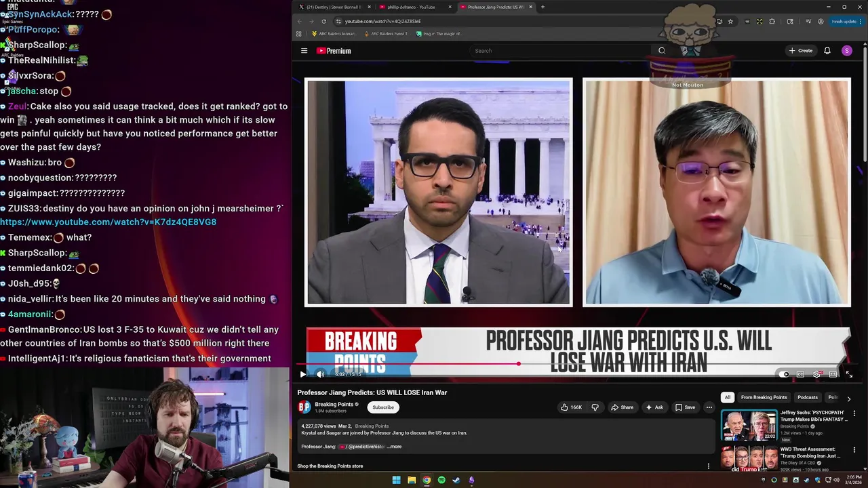Viewport: 868px width, 488px height.
Task: Focus the YouTube search field
Action: pos(559,51)
